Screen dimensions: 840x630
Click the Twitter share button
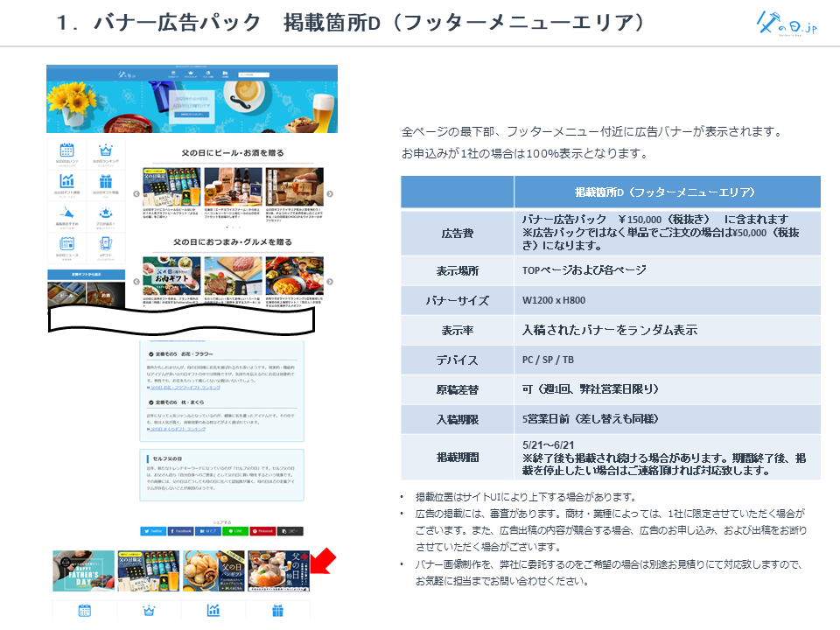pyautogui.click(x=153, y=530)
